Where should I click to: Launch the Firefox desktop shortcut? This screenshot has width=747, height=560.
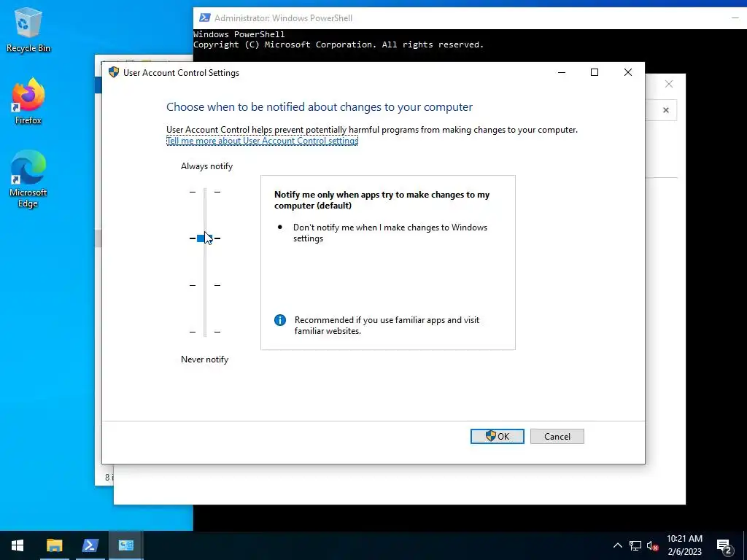point(28,101)
